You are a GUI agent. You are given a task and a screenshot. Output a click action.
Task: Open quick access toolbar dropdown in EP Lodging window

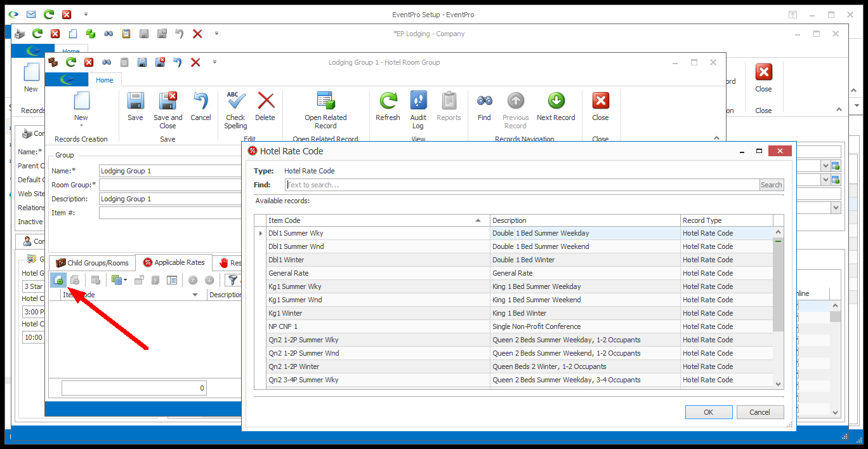217,34
